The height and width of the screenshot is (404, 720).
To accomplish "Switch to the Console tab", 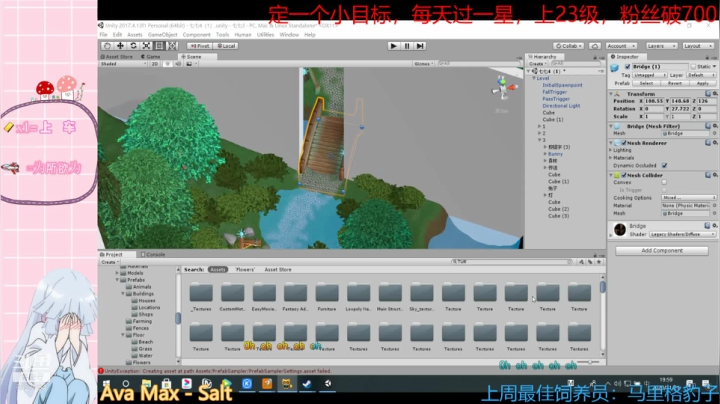I will coord(153,254).
